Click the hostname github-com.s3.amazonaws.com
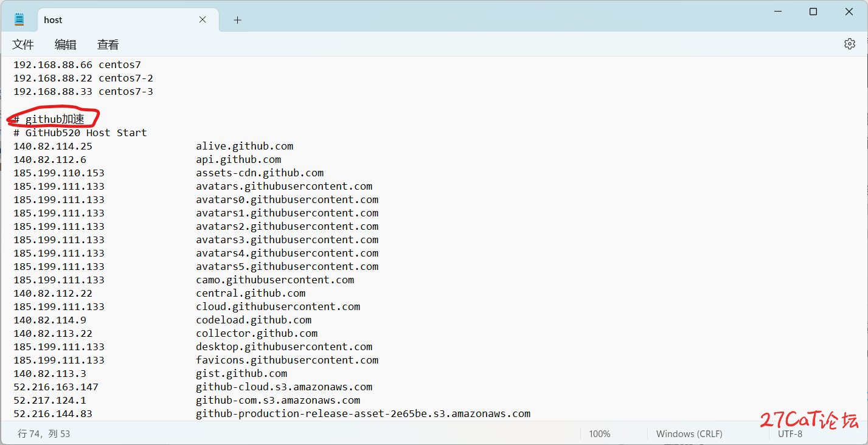This screenshot has height=445, width=868. tap(278, 400)
